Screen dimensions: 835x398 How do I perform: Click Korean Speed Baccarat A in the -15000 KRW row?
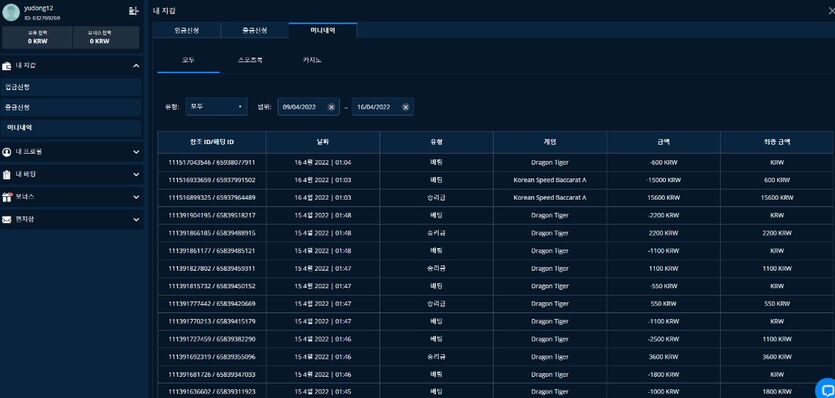(550, 180)
